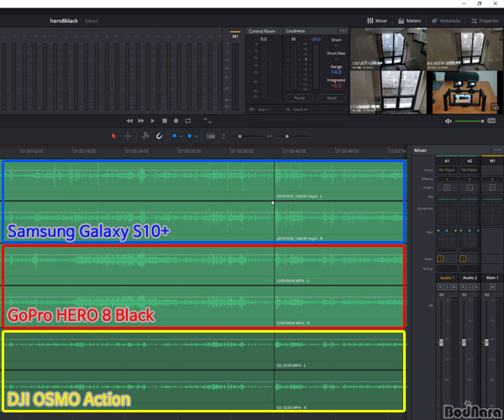Add an effect to channel A2
Screen dimensions: 504x420
[470, 179]
